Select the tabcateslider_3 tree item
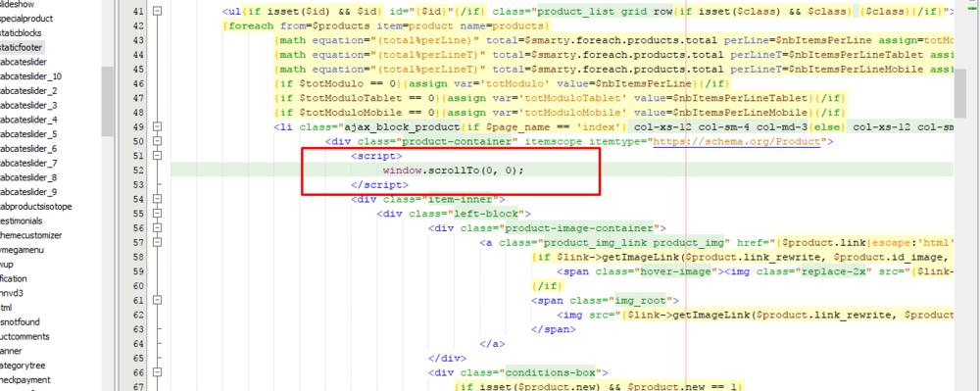 (28, 105)
